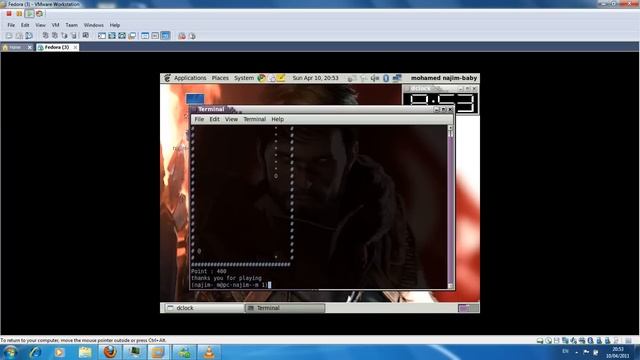Click the GNOME panel clock Sun Apr 10
Screen dimensions: 640x360
coord(316,78)
